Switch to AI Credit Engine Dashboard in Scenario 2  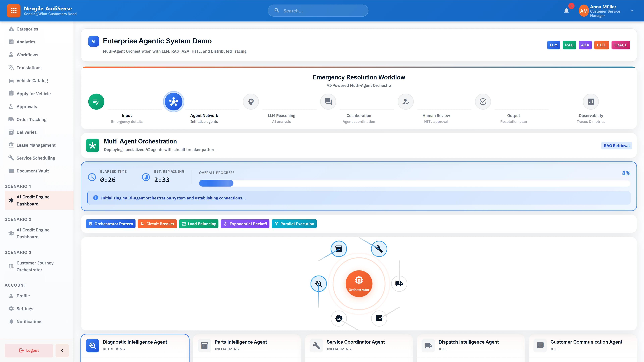click(33, 233)
